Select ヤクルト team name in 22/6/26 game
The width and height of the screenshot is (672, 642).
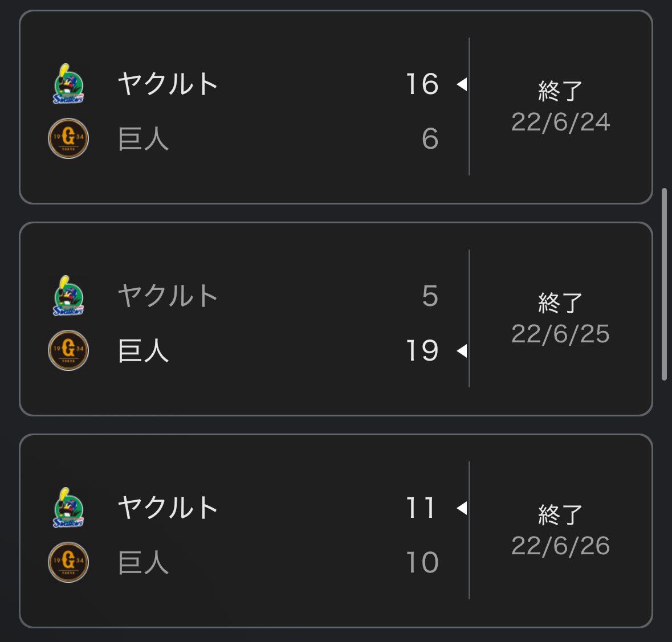click(168, 508)
